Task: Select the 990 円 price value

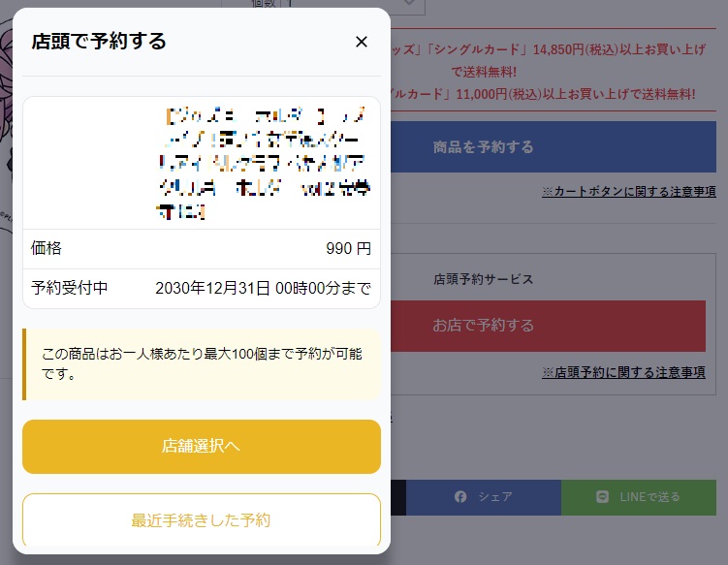Action: click(x=348, y=248)
